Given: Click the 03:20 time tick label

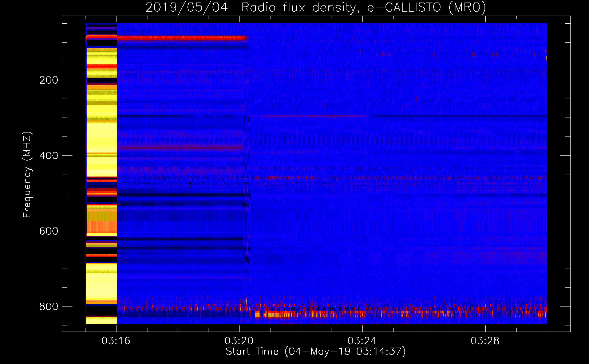Looking at the screenshot, I should (239, 341).
